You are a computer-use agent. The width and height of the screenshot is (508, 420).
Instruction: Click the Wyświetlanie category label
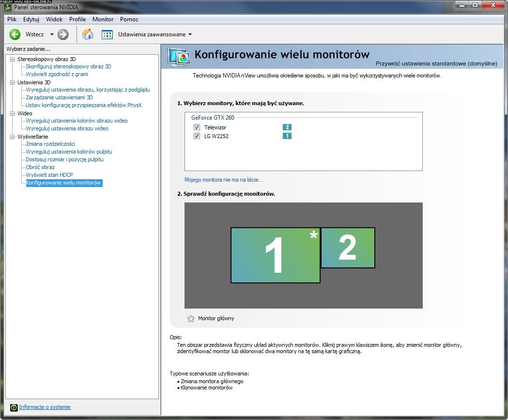point(33,137)
